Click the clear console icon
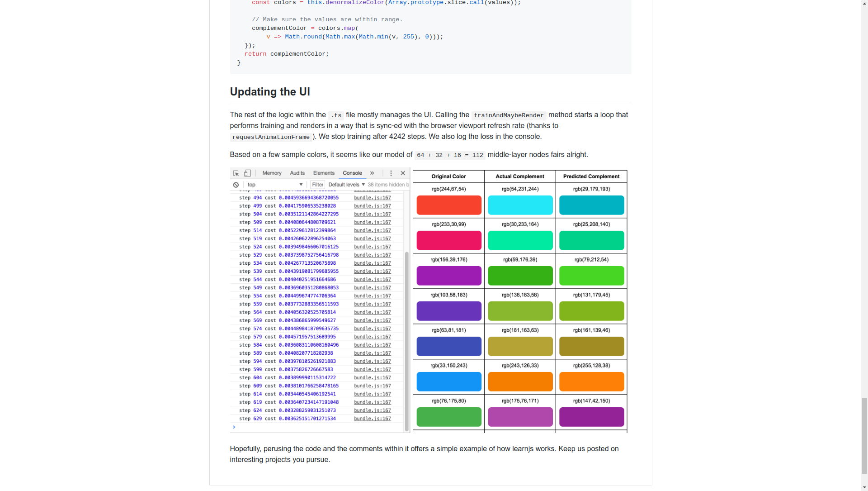 pyautogui.click(x=236, y=185)
